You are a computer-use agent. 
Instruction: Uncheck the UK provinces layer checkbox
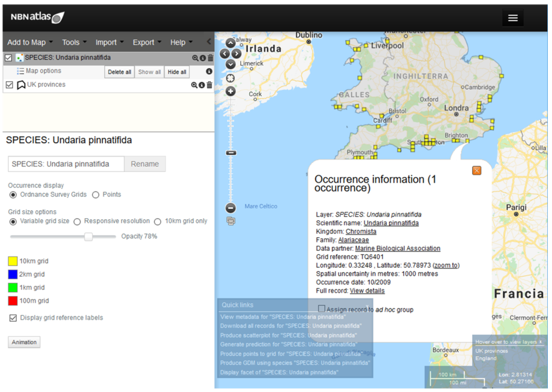point(9,85)
